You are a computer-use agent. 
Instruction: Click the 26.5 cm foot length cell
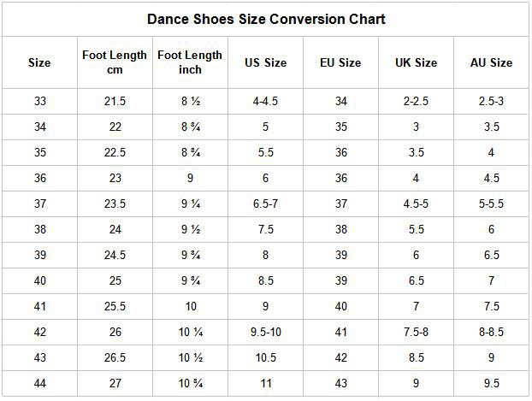115,358
